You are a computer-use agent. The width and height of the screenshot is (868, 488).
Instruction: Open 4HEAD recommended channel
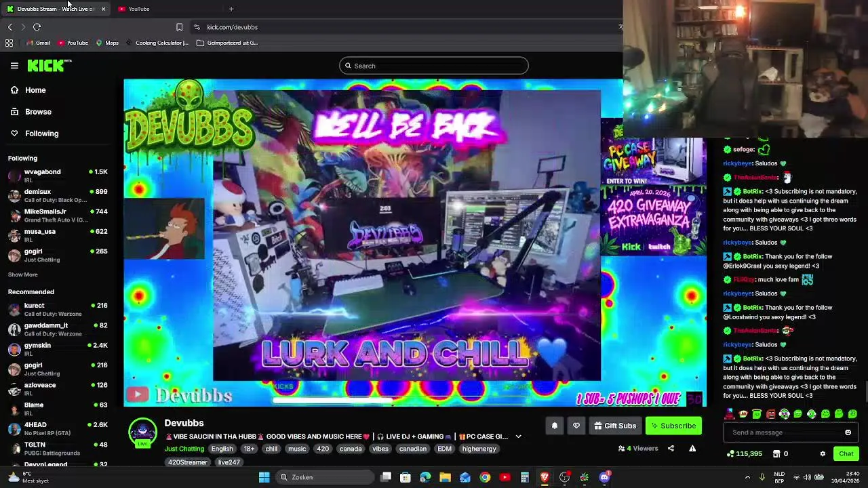point(58,428)
